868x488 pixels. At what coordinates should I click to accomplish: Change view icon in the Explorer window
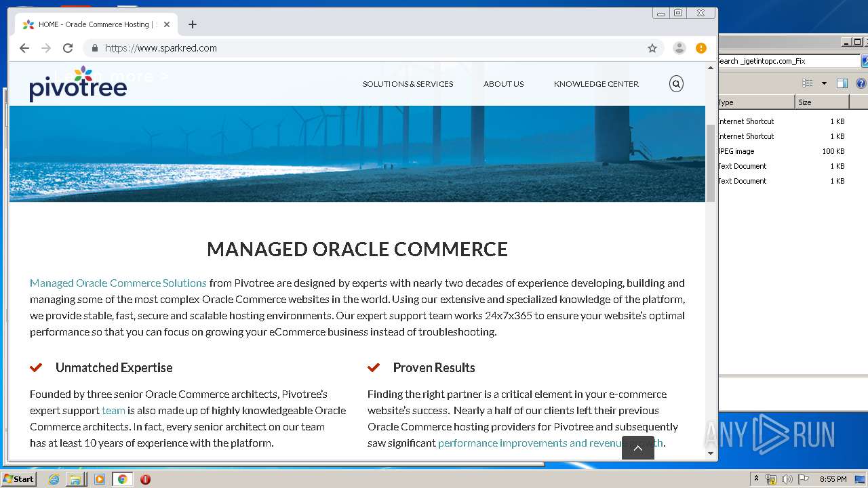click(x=807, y=83)
